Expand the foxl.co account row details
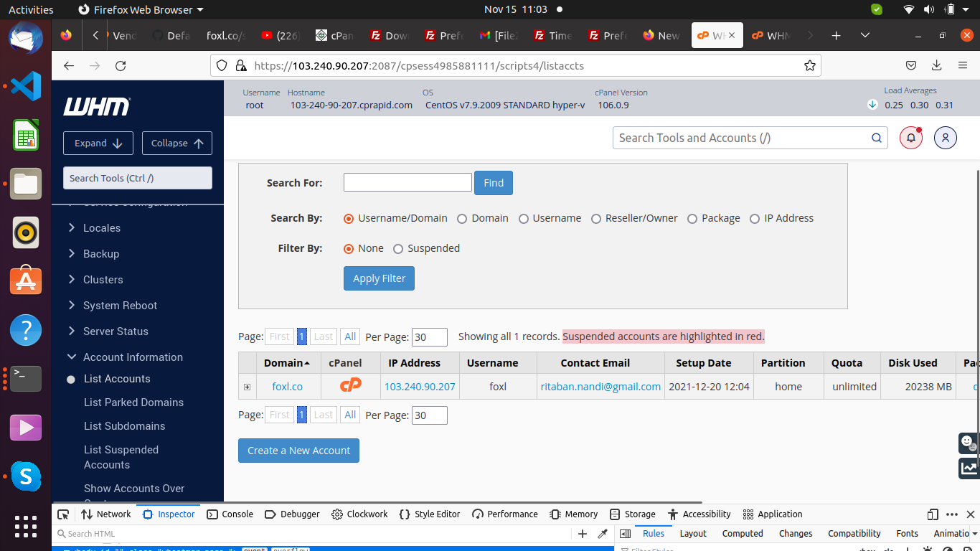The height and width of the screenshot is (551, 980). pos(247,387)
